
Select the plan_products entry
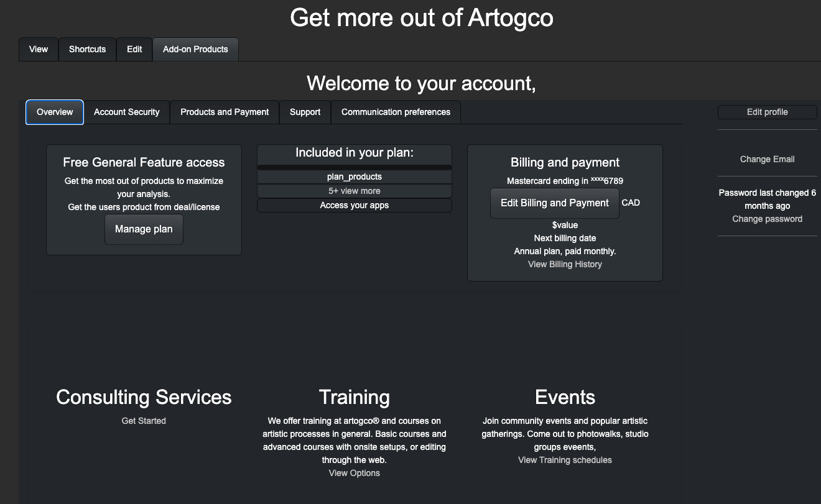(x=355, y=176)
